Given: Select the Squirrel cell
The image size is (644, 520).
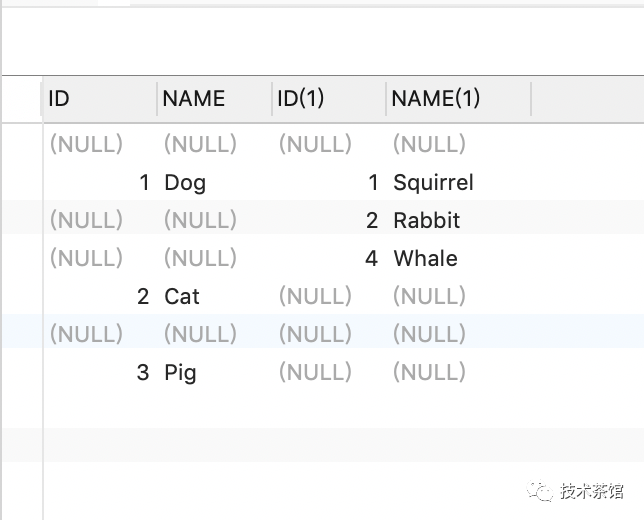Looking at the screenshot, I should (x=433, y=182).
